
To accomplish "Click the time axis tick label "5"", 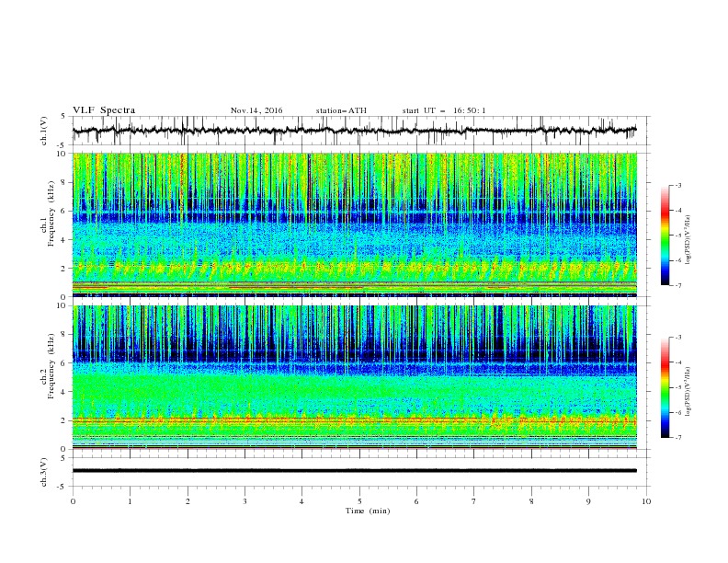I will [x=359, y=501].
